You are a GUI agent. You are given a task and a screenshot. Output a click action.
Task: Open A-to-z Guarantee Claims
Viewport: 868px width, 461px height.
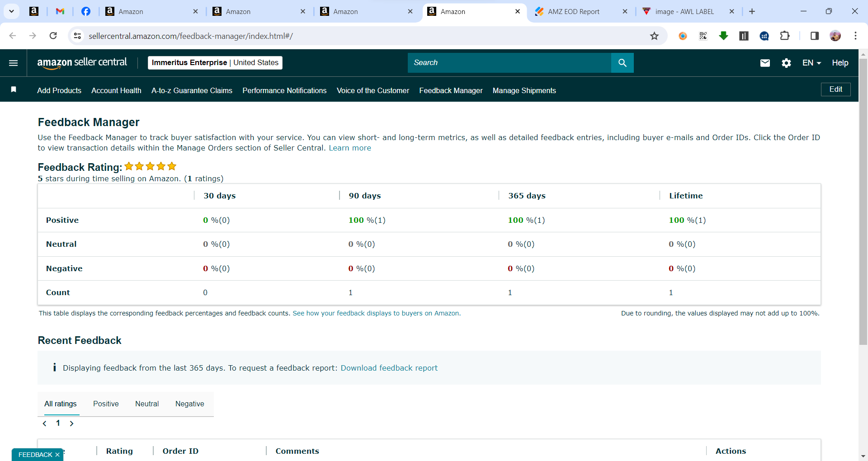[192, 90]
